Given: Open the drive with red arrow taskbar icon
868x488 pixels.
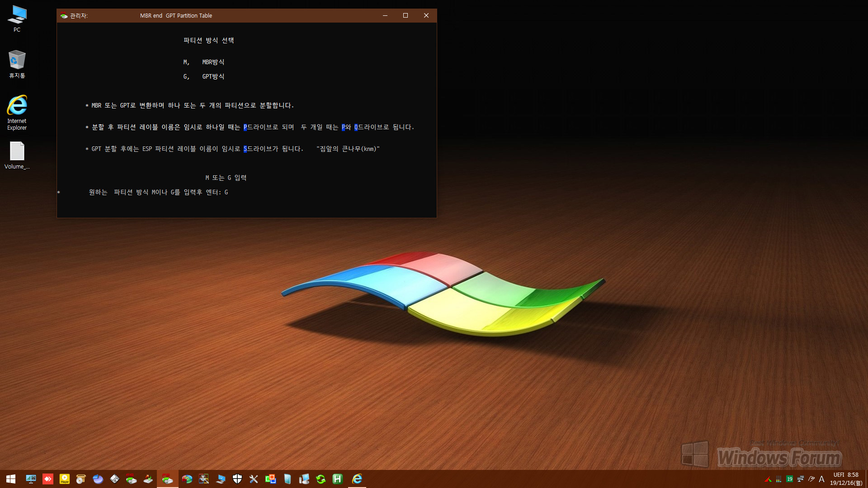Looking at the screenshot, I should click(x=148, y=479).
